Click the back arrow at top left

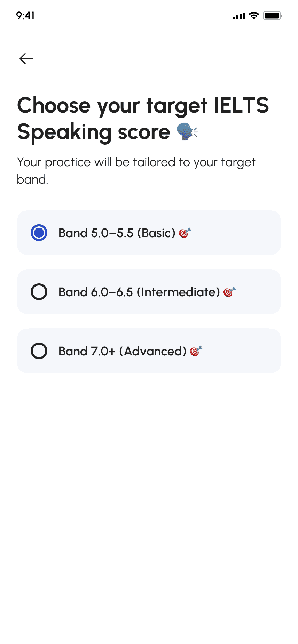(x=26, y=58)
